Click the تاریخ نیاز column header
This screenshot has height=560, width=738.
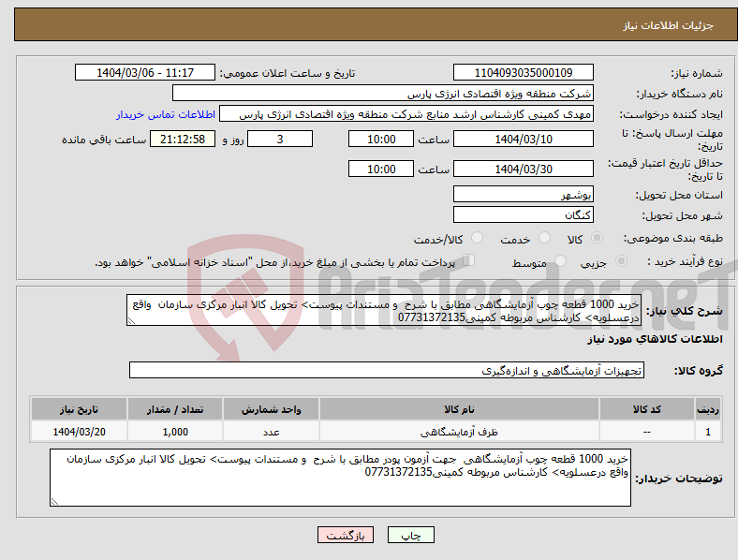79,409
